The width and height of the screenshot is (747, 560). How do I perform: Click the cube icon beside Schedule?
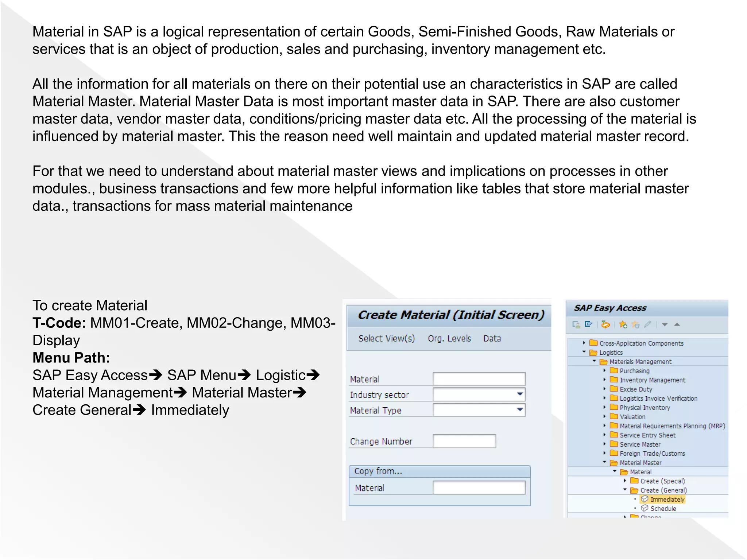click(645, 508)
